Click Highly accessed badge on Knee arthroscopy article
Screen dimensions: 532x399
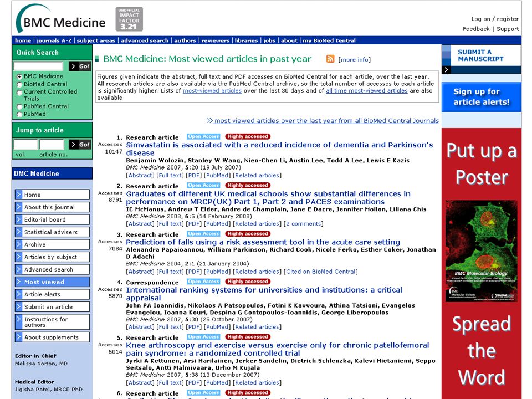coord(248,336)
